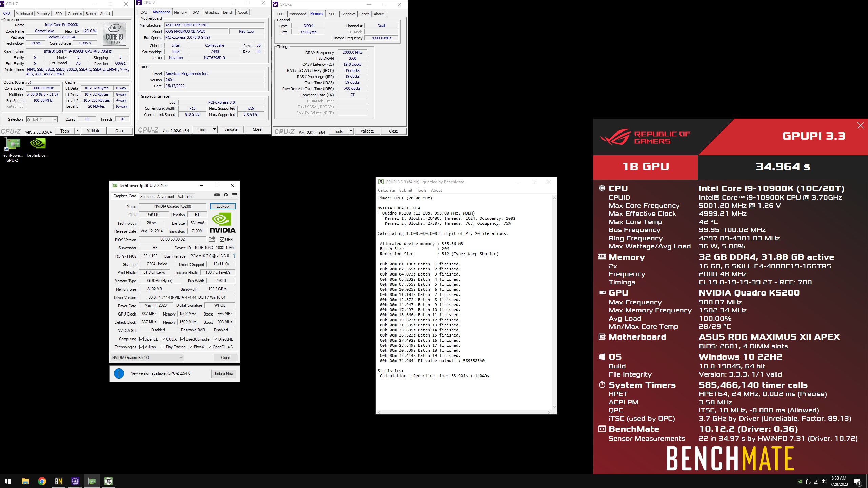Screen dimensions: 868x488
Task: Open the About menu in GPUPI
Action: (436, 190)
